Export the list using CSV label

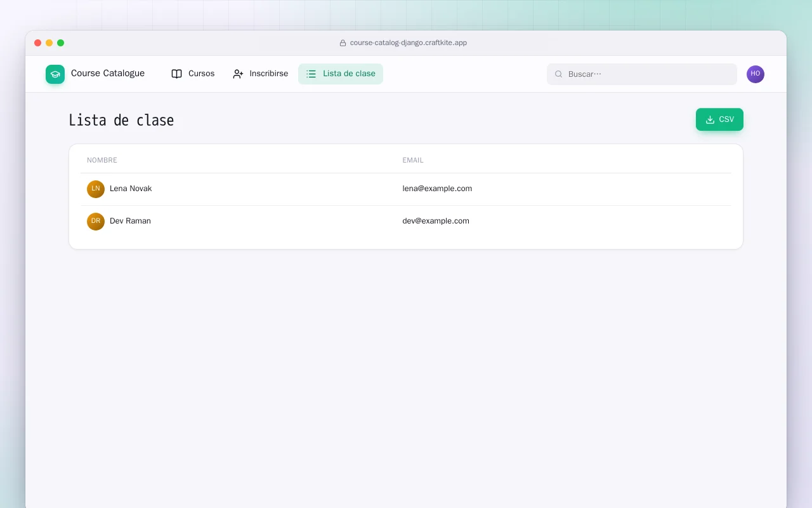[726, 119]
